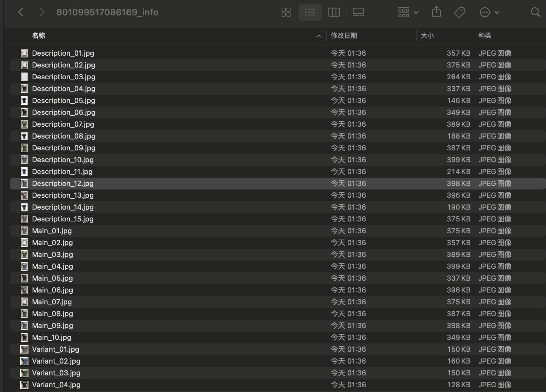
Task: Select the file Main_09.jpg
Action: [x=278, y=325]
